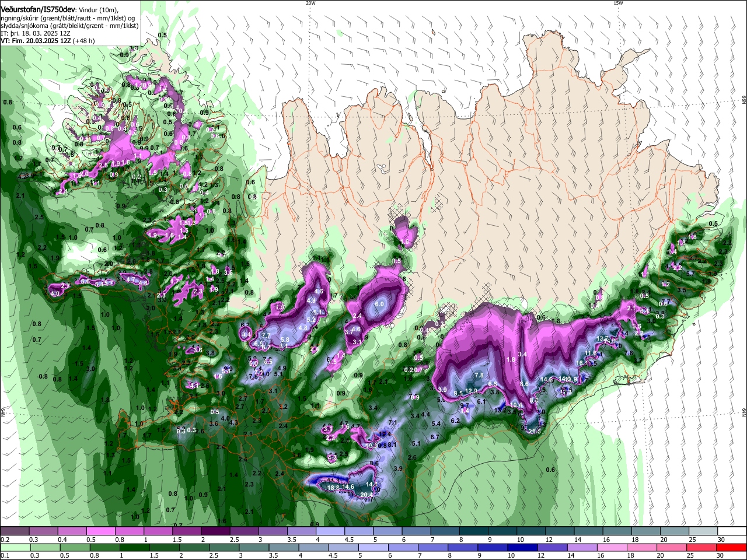Click the 5.8 precipitation value on map
The height and width of the screenshot is (560, 747).
click(285, 339)
